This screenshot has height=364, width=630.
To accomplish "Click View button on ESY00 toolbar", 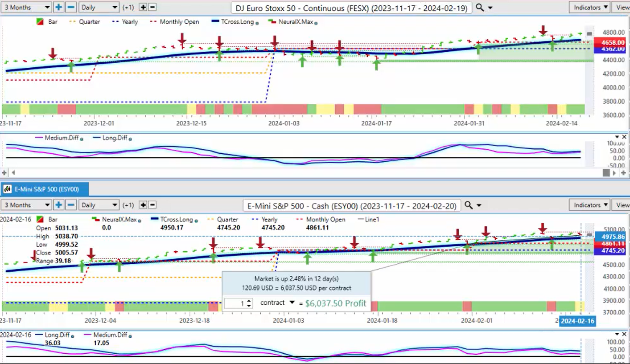I will (x=622, y=205).
